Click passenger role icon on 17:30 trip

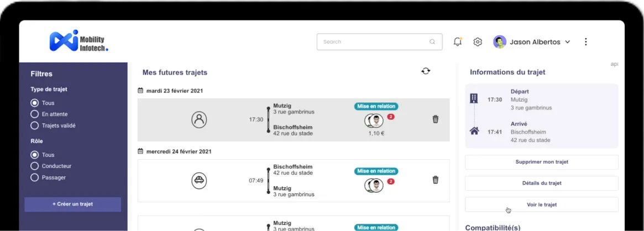(199, 120)
